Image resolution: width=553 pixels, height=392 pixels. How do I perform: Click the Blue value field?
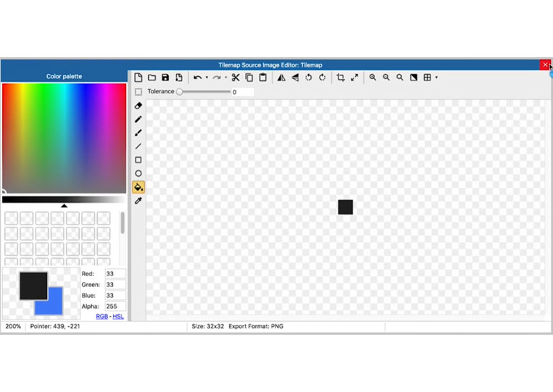coord(115,296)
